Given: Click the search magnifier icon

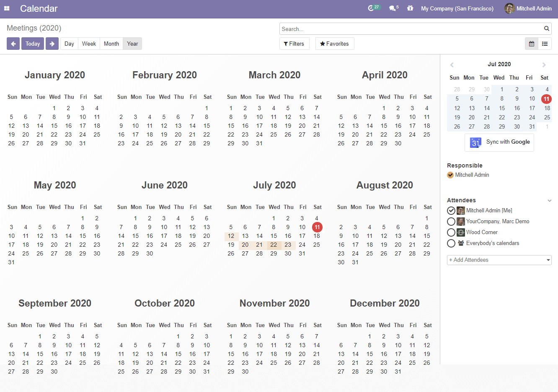Looking at the screenshot, I should pyautogui.click(x=547, y=28).
